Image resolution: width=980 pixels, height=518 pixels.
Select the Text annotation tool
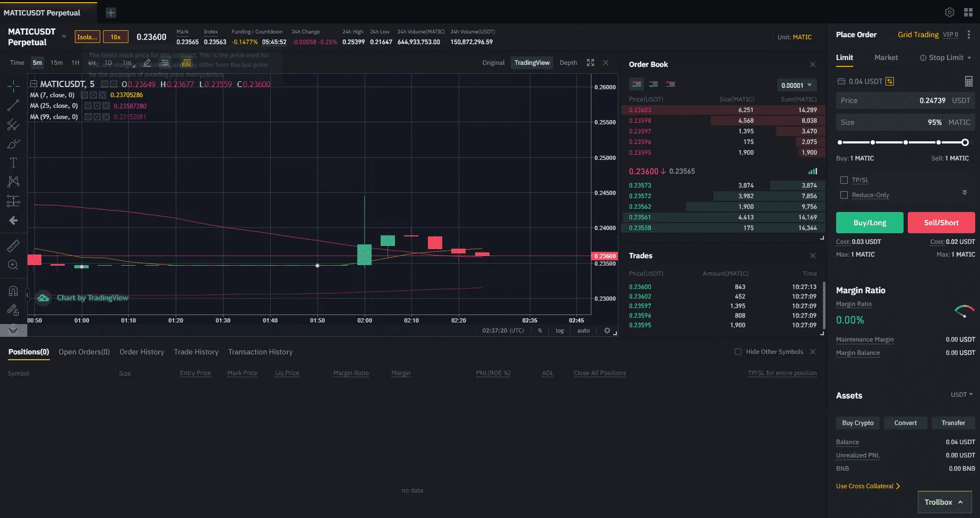click(13, 163)
